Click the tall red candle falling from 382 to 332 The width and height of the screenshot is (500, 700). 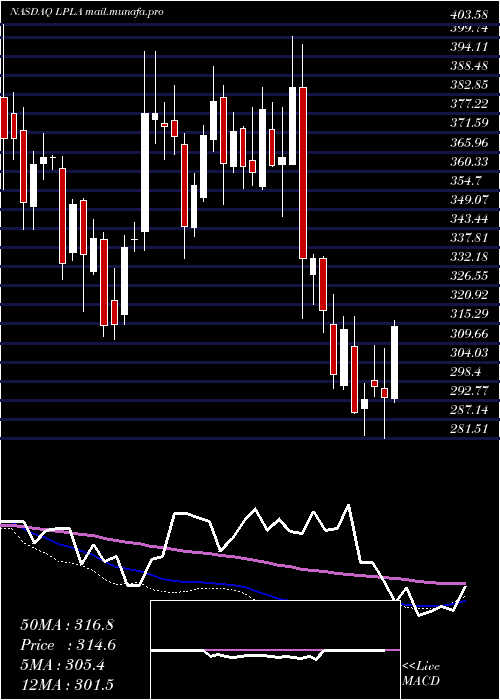tap(303, 173)
